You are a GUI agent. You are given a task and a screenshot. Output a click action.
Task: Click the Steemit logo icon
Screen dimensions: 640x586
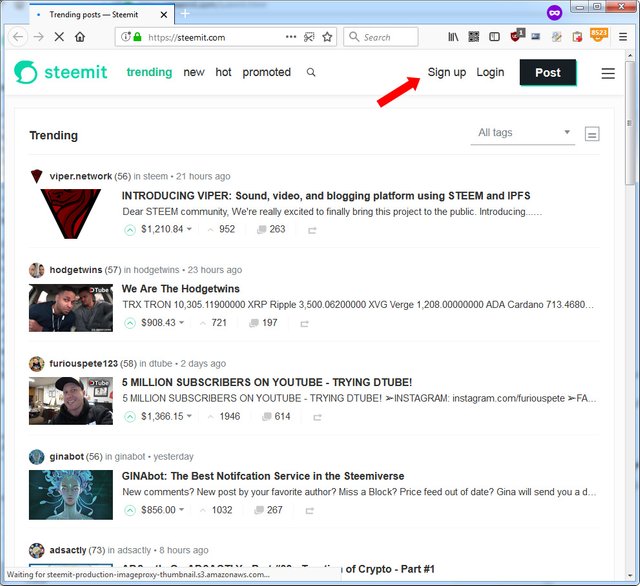(x=26, y=72)
